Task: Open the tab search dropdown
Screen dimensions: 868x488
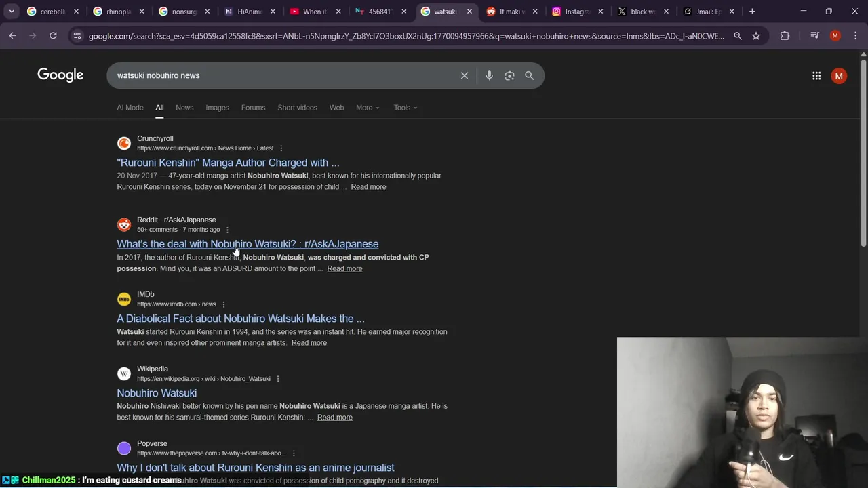Action: [x=12, y=12]
